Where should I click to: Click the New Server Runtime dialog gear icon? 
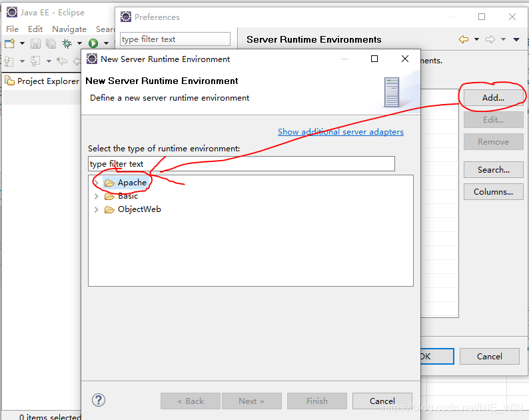pyautogui.click(x=92, y=59)
